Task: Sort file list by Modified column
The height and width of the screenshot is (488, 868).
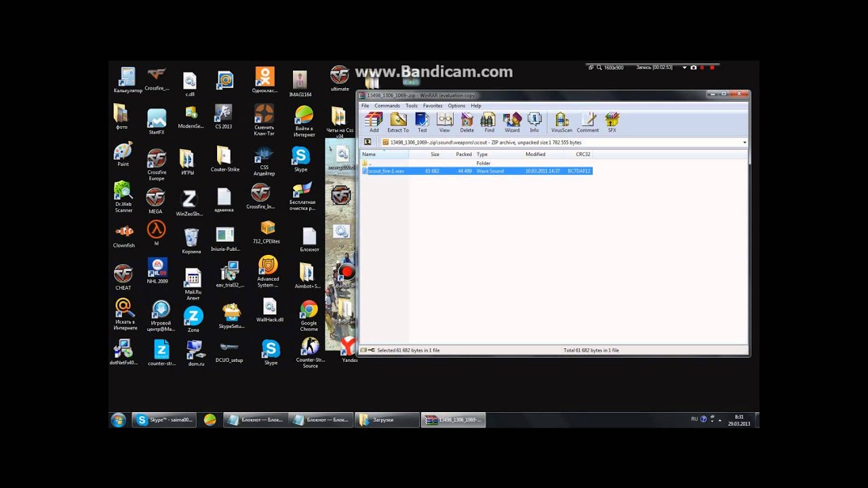Action: pyautogui.click(x=543, y=155)
